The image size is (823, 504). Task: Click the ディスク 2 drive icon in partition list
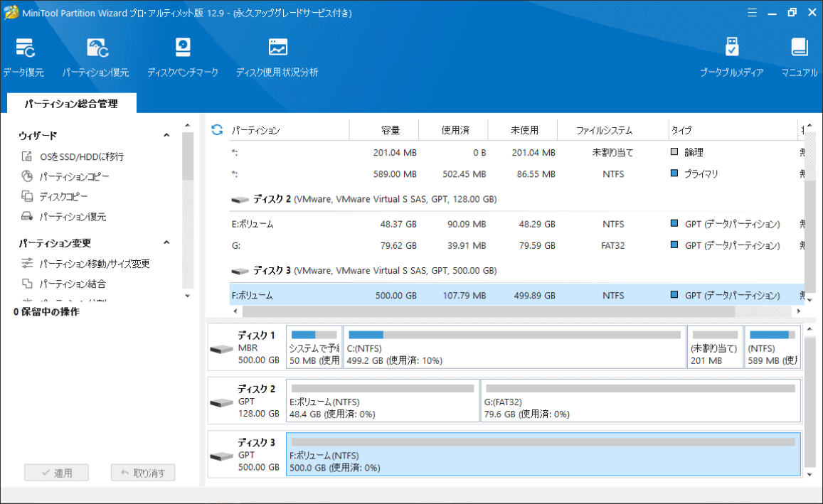[x=240, y=199]
